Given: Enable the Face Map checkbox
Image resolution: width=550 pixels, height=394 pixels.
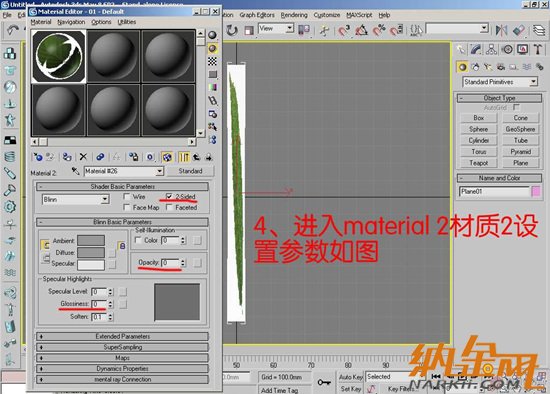Looking at the screenshot, I should click(127, 207).
